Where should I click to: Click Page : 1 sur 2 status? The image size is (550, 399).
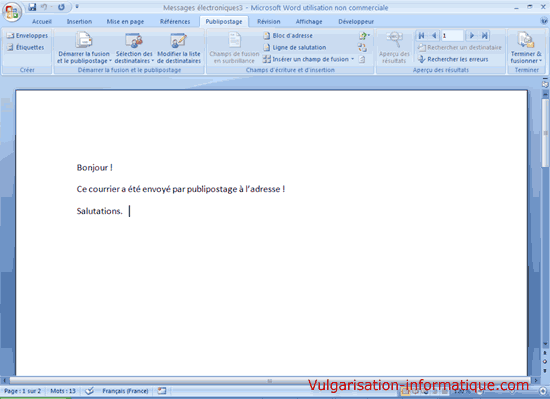(x=22, y=391)
